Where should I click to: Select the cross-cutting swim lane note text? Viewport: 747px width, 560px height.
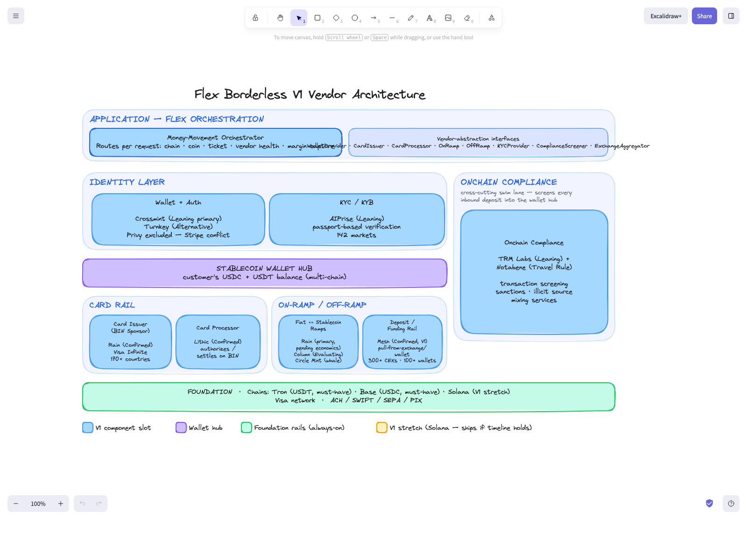click(x=516, y=196)
